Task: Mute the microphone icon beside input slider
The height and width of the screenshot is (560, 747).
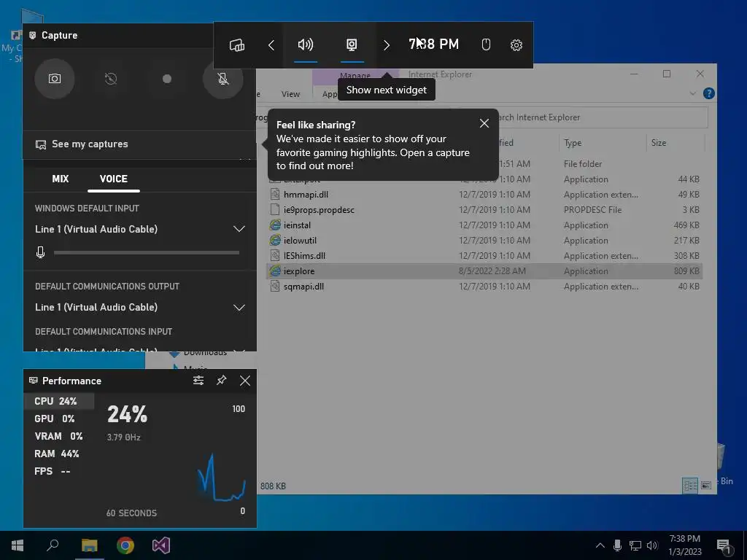Action: [41, 252]
